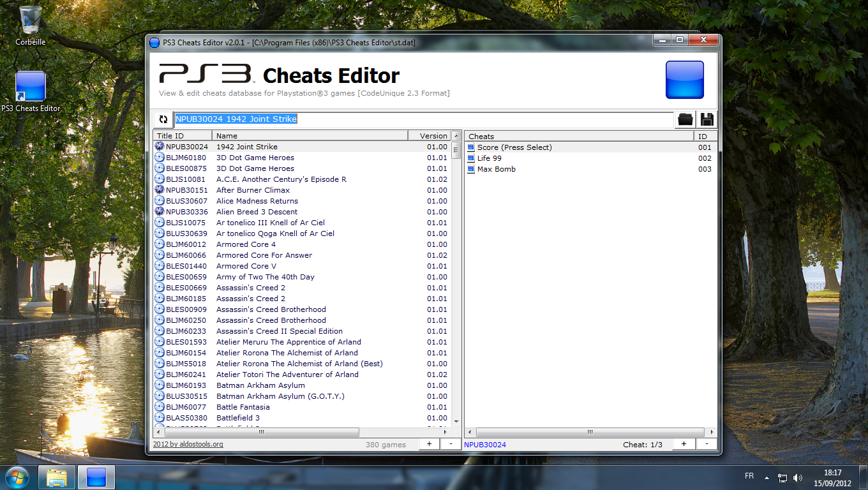This screenshot has height=490, width=868.
Task: Click the refresh icon beside the search field
Action: click(x=163, y=119)
